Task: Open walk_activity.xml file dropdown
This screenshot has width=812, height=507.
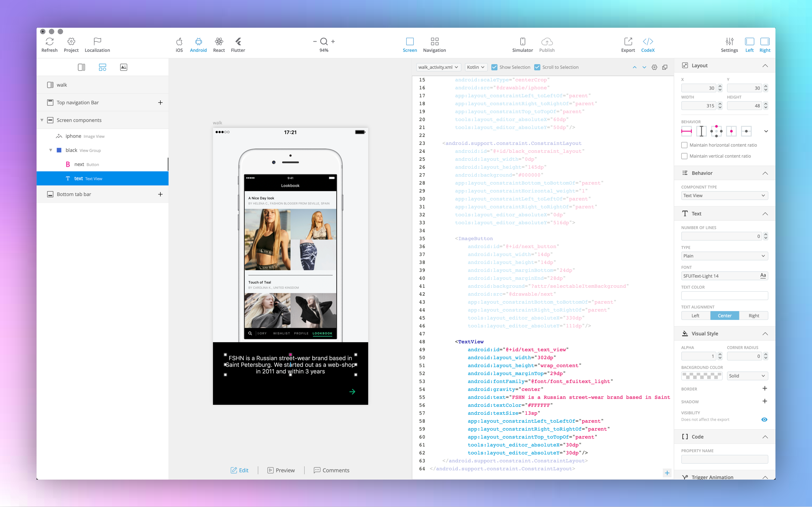Action: [438, 67]
